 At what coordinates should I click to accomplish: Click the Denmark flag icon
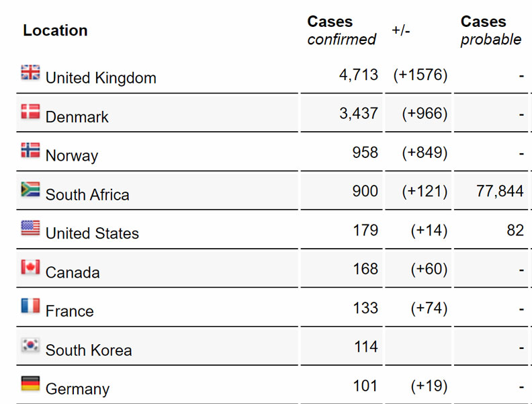click(30, 112)
